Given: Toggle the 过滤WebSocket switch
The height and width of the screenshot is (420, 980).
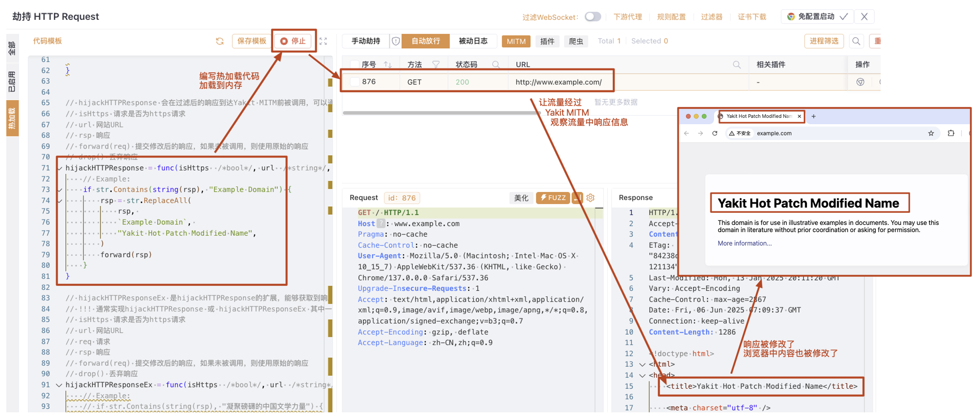Looking at the screenshot, I should (593, 17).
